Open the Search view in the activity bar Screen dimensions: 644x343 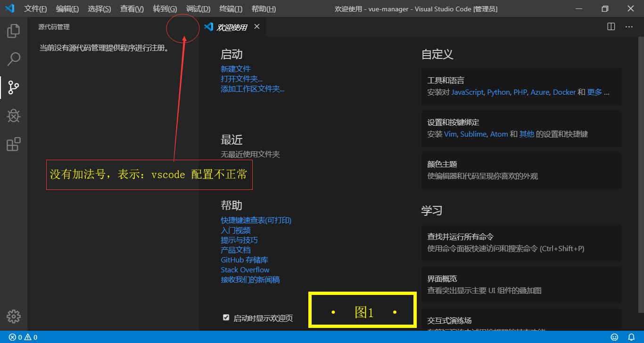(x=13, y=59)
